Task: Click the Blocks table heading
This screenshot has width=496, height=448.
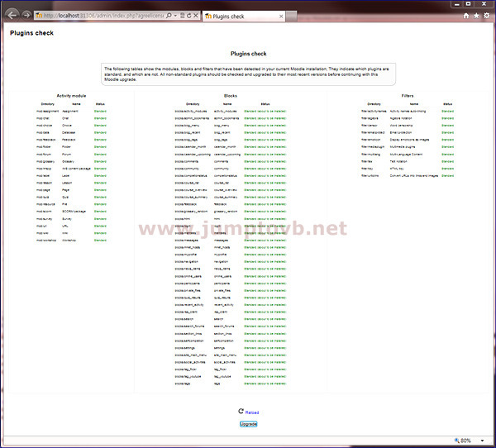Action: click(231, 96)
